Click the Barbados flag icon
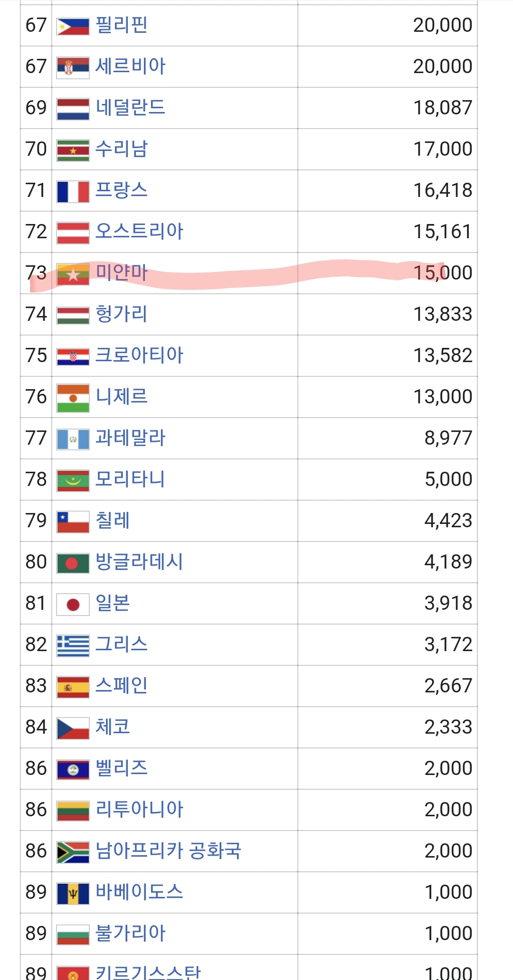 [x=73, y=893]
